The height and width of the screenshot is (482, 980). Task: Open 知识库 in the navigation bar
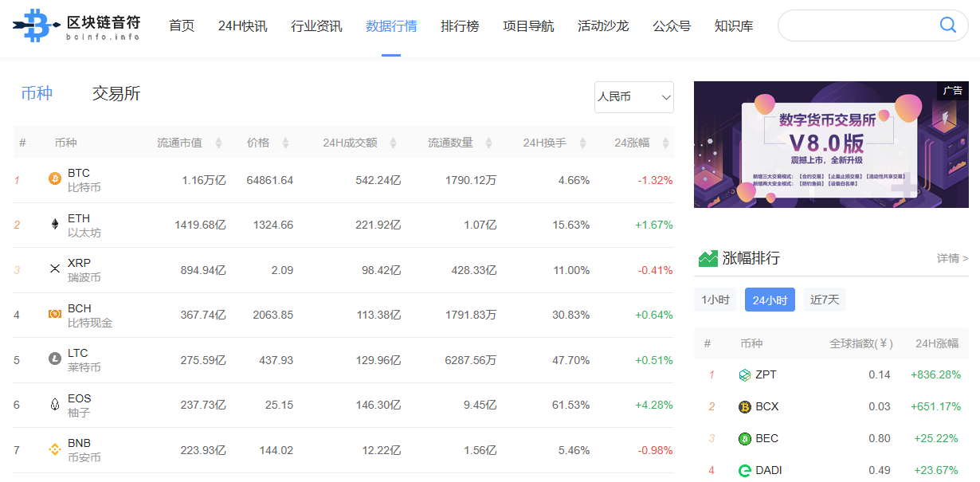[734, 26]
